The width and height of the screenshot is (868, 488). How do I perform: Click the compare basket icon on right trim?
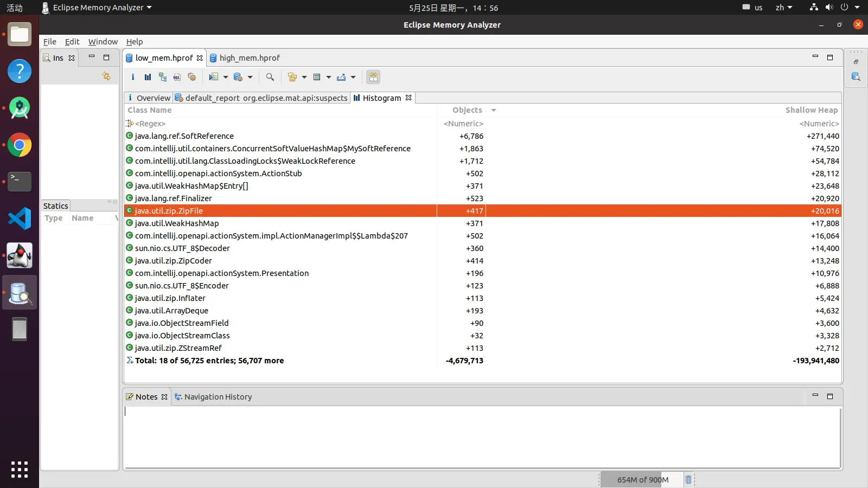[856, 76]
